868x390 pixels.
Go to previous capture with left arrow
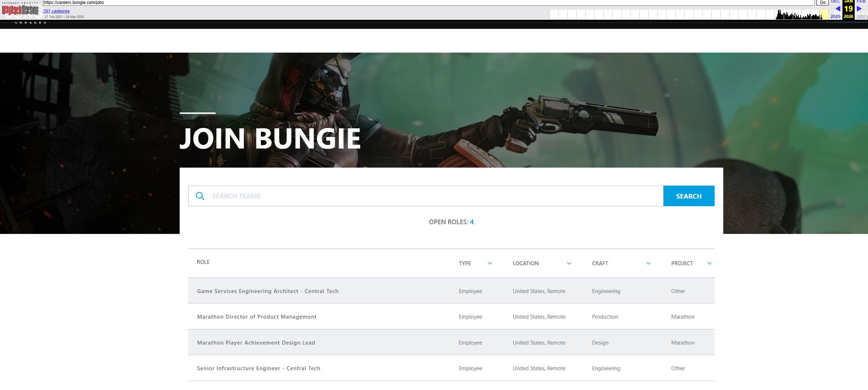pos(838,9)
